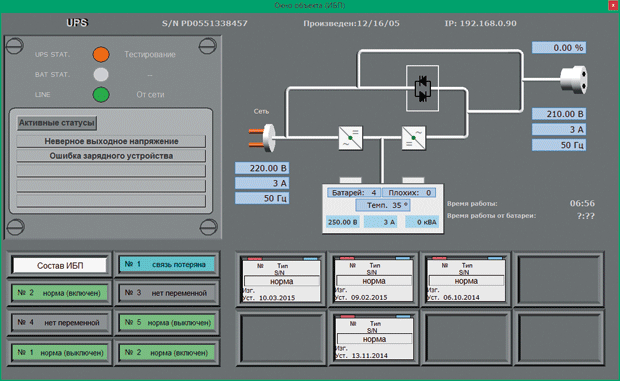Open module card installed 09.02.2015
The height and width of the screenshot is (381, 620).
(x=374, y=279)
